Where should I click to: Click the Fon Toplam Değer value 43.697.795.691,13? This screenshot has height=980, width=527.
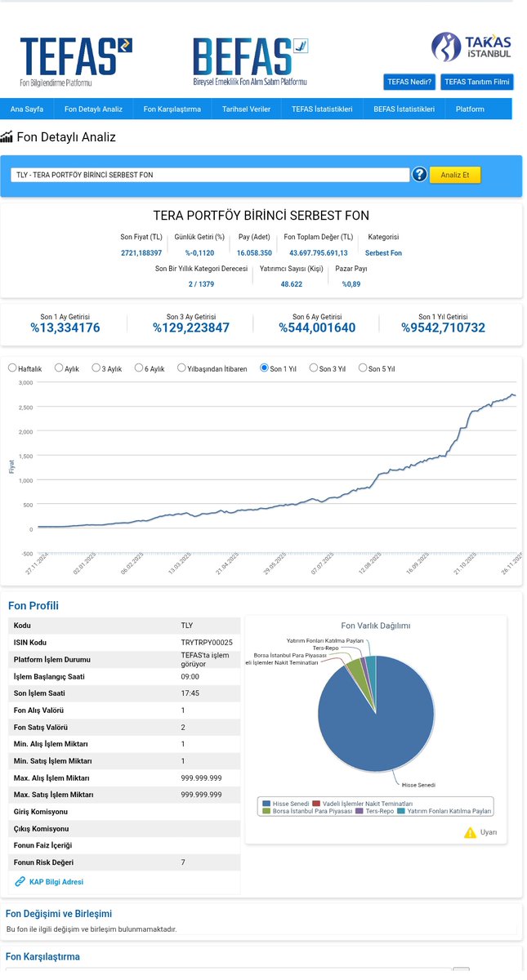click(319, 253)
